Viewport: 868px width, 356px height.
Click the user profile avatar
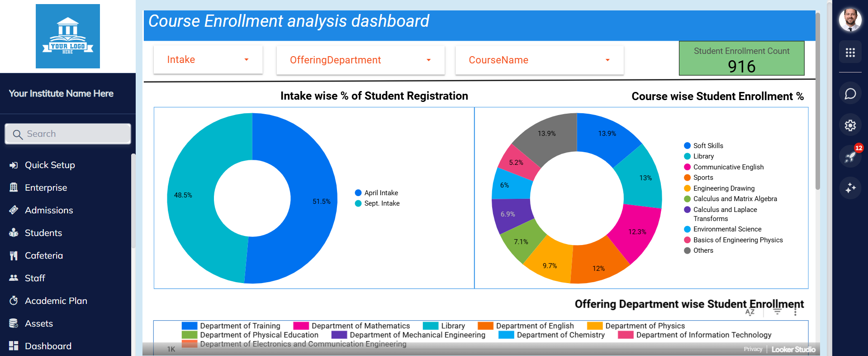pyautogui.click(x=850, y=20)
